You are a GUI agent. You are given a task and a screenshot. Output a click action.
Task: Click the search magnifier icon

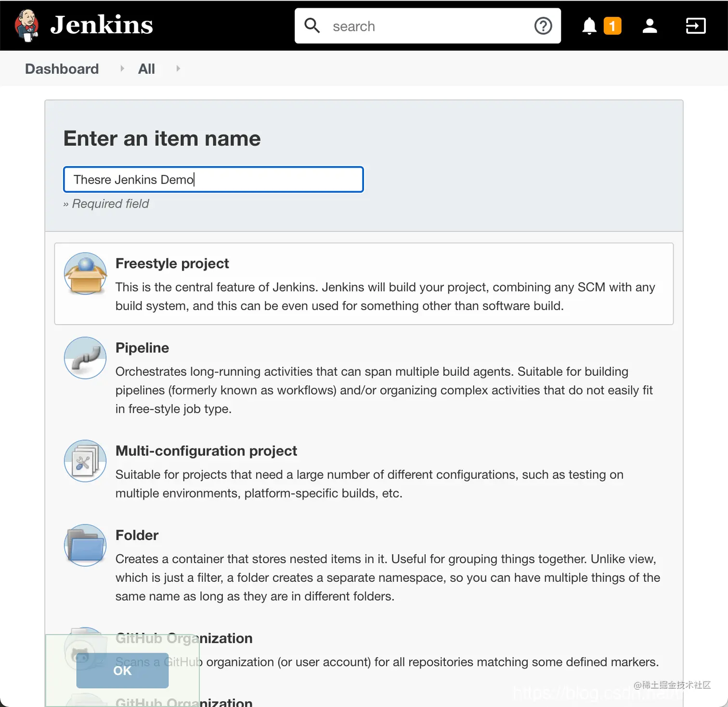[312, 26]
